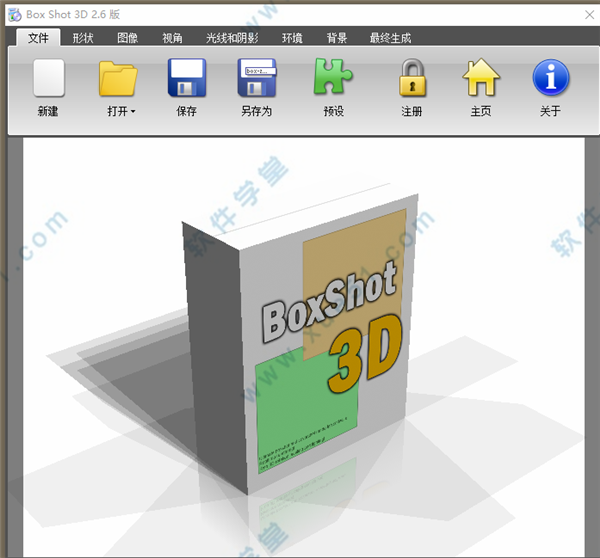Screen dimensions: 600x558
Task: Click the Box Shot 3D title bar app icon
Action: tap(15, 15)
